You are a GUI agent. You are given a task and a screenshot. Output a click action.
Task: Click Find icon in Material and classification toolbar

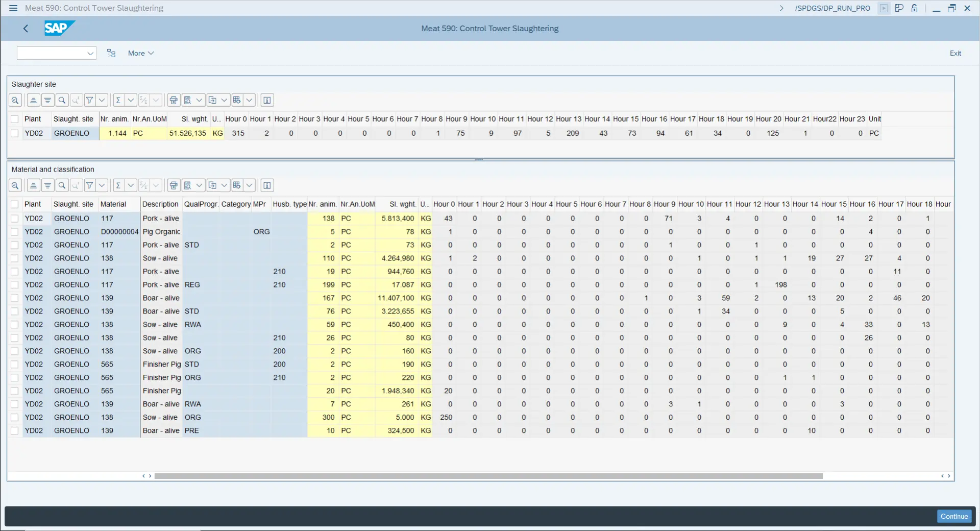(62, 185)
